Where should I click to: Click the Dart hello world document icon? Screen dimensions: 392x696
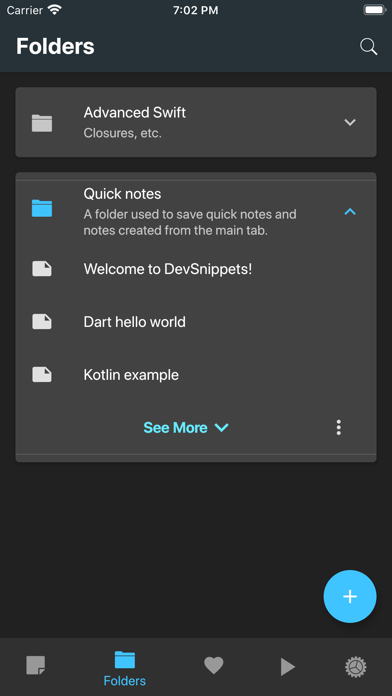tap(42, 321)
